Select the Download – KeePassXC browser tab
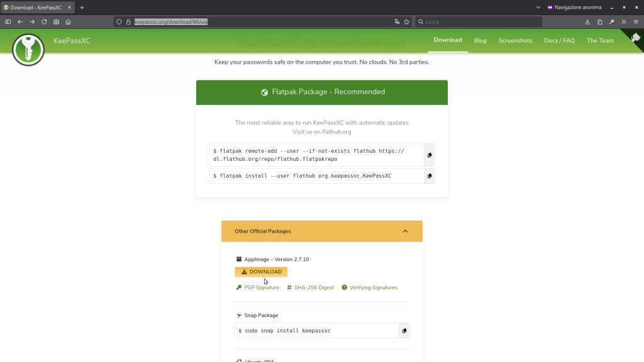644x362 pixels. 37,8
